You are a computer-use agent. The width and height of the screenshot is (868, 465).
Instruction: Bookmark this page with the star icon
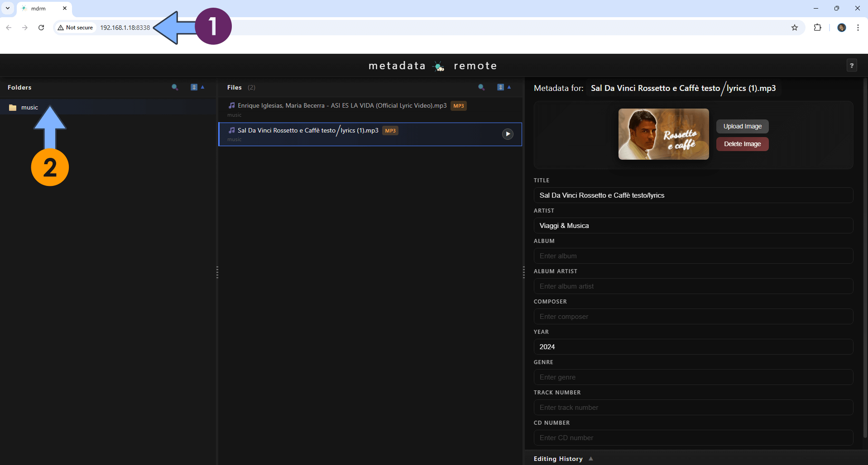[x=795, y=28]
